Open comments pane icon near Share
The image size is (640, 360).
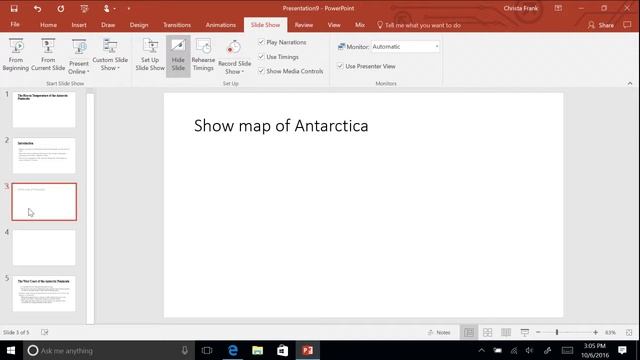pos(627,25)
